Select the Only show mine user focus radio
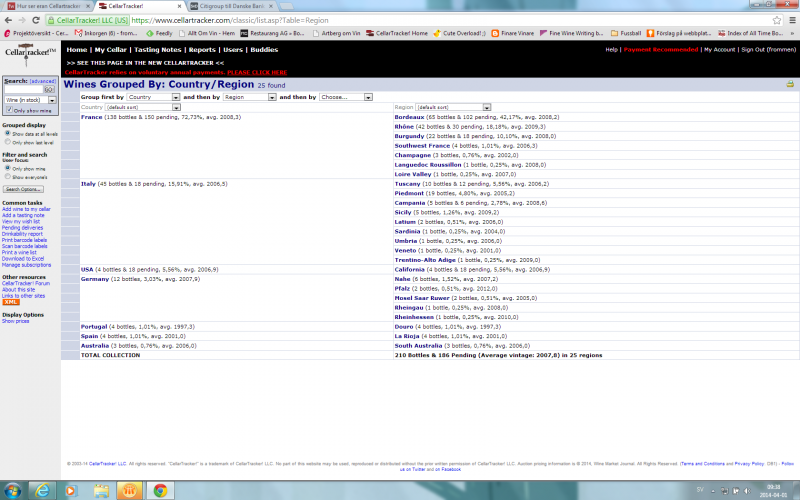This screenshot has height=500, width=800. [x=8, y=168]
